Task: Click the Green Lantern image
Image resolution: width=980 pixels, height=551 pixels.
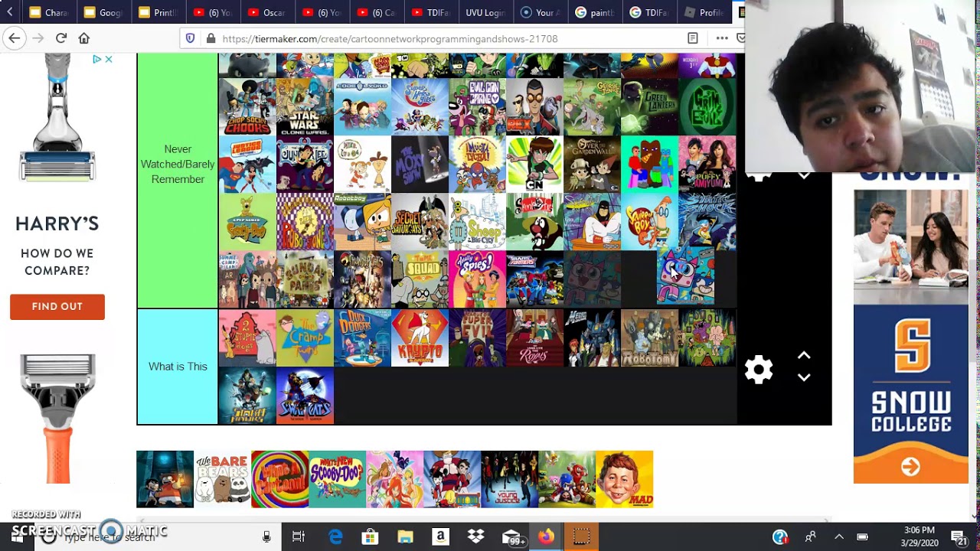Action: click(649, 107)
